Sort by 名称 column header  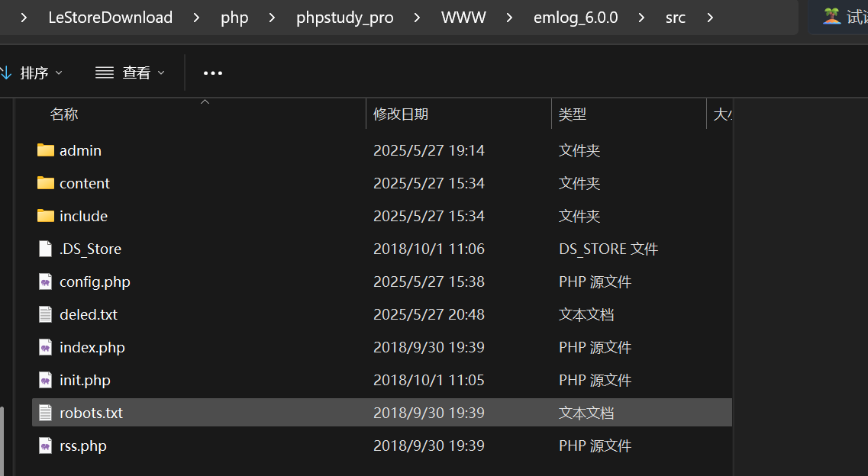click(64, 114)
